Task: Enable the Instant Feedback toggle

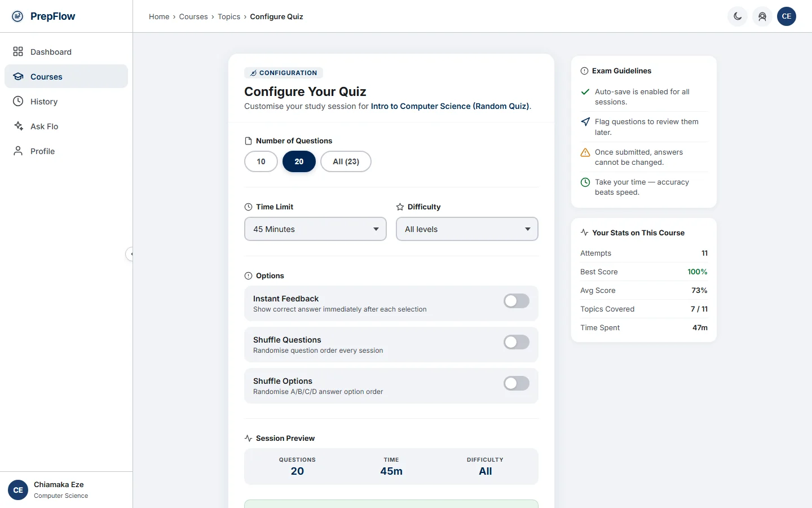Action: [517, 301]
